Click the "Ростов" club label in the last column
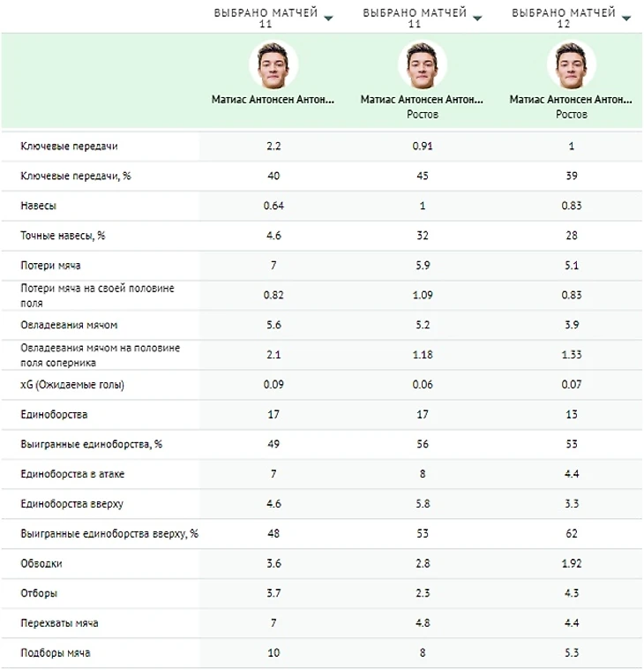Screen dimensions: 644x670 (x=572, y=115)
